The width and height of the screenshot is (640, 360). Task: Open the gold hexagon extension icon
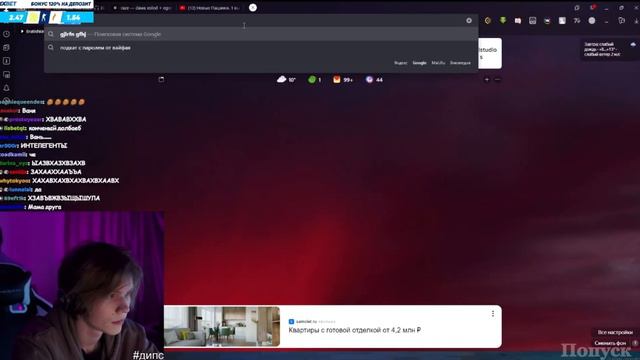pos(488,20)
